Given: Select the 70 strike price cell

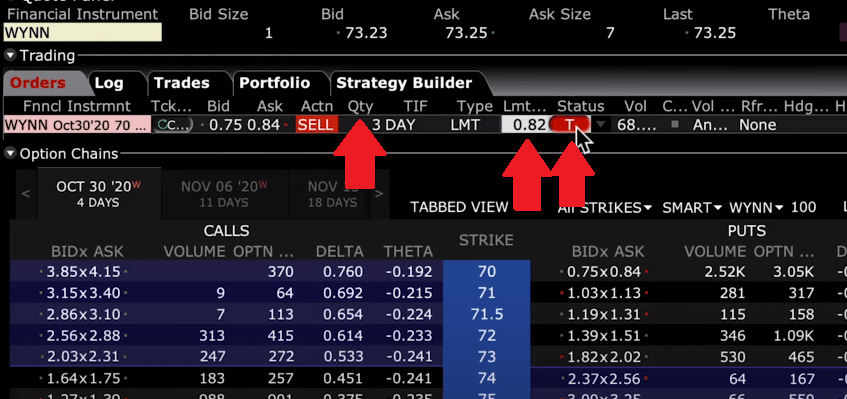Looking at the screenshot, I should point(486,272).
